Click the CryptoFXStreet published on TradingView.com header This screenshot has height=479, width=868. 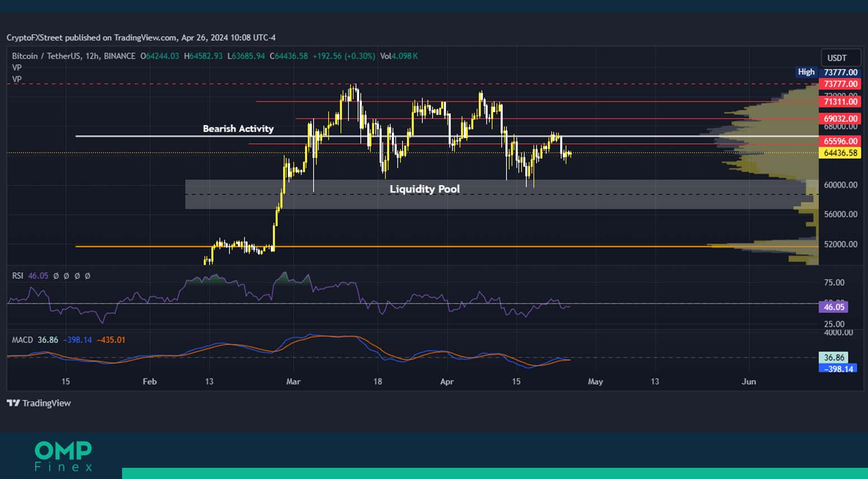141,37
